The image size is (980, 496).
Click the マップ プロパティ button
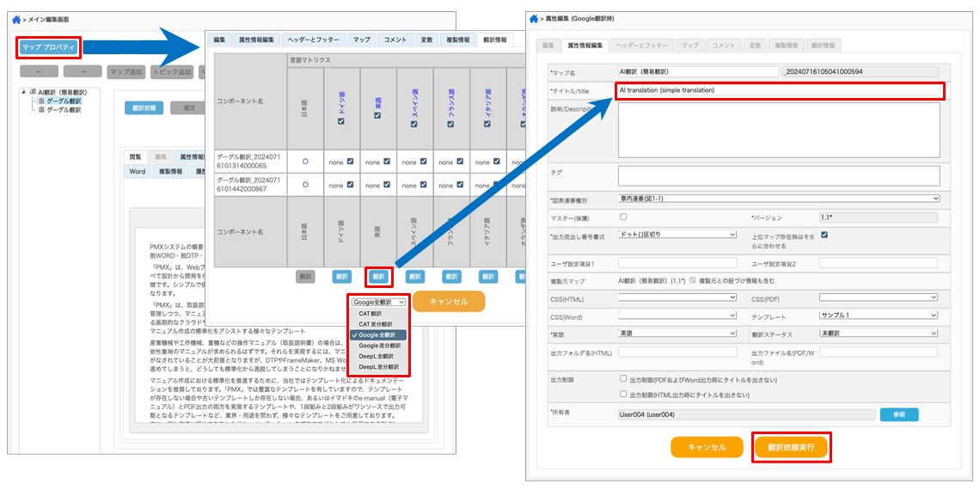(x=48, y=47)
